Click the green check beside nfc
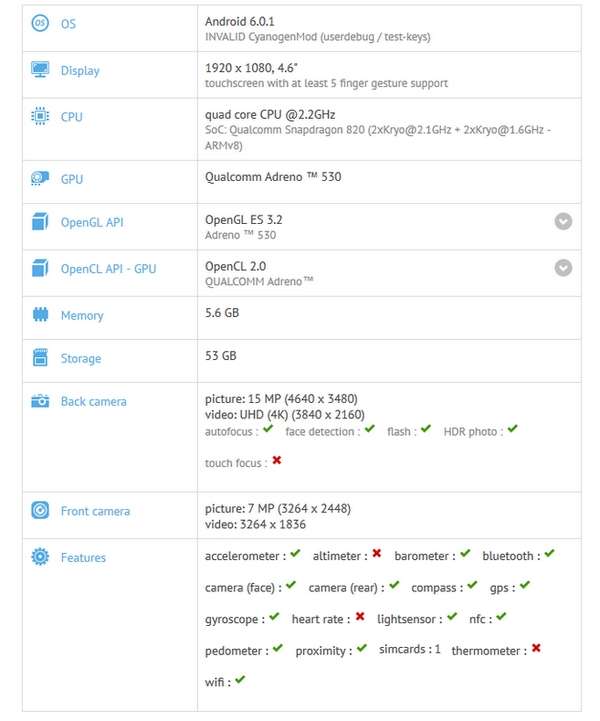The height and width of the screenshot is (721, 600). pos(501,616)
